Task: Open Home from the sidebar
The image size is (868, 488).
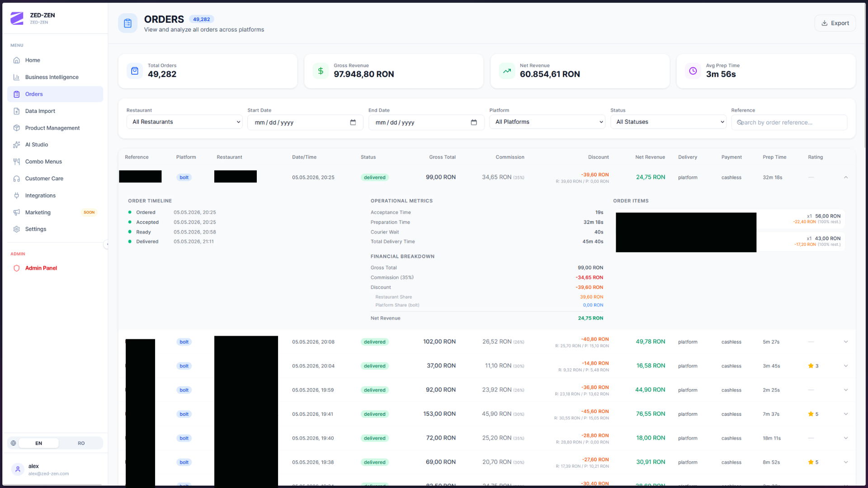Action: click(55, 60)
